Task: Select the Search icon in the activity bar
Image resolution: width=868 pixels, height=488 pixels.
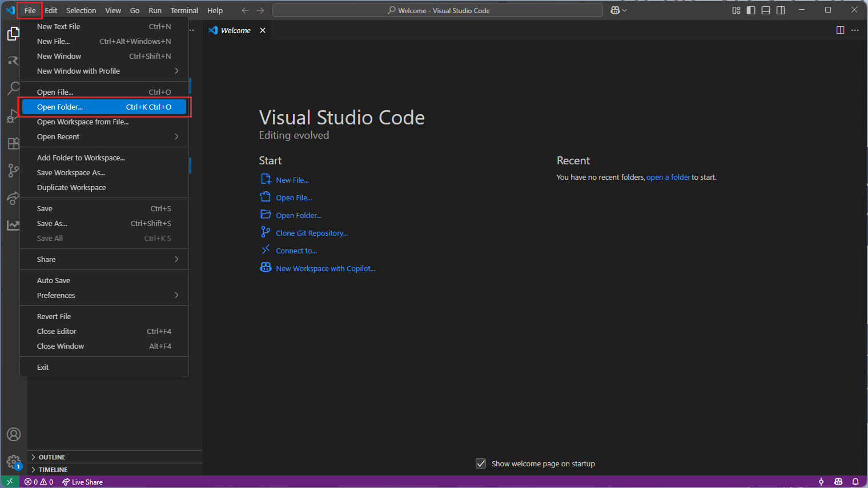Action: [x=13, y=88]
